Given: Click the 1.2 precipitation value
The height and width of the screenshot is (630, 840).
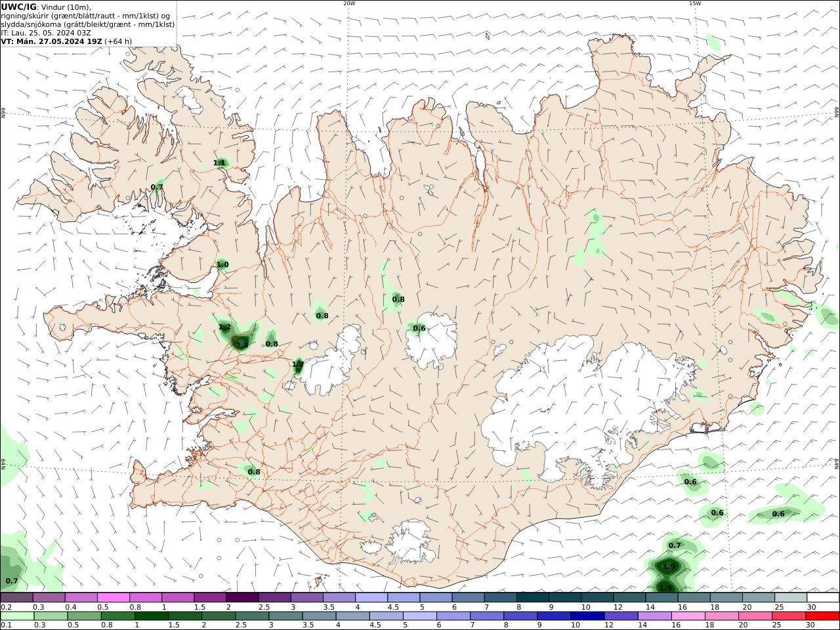Looking at the screenshot, I should click(224, 327).
